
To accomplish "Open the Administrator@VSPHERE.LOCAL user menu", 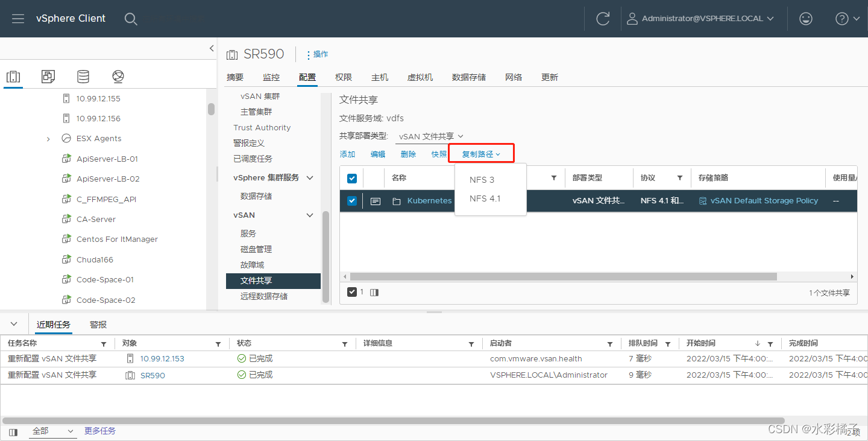I will [700, 19].
